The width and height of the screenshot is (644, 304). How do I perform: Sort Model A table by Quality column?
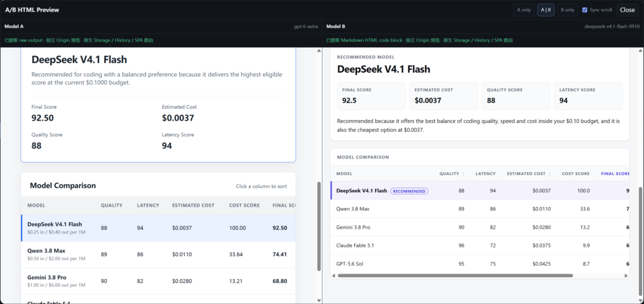click(x=112, y=205)
